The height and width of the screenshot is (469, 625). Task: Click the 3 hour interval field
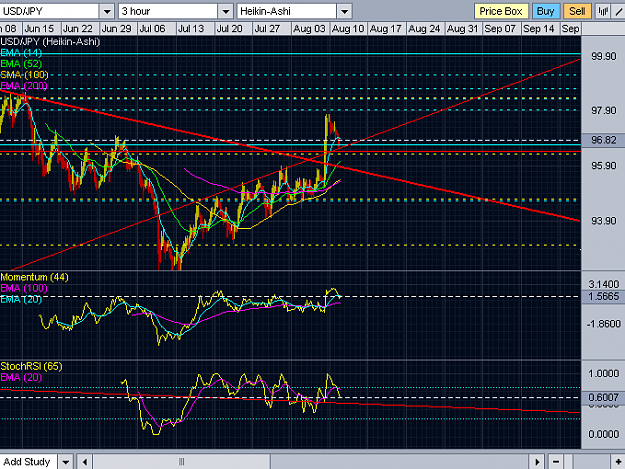pyautogui.click(x=168, y=11)
